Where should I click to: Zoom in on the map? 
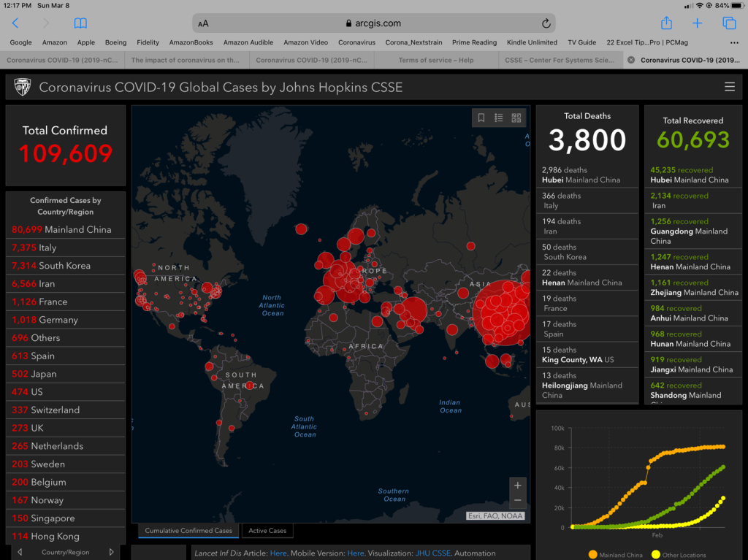[518, 486]
